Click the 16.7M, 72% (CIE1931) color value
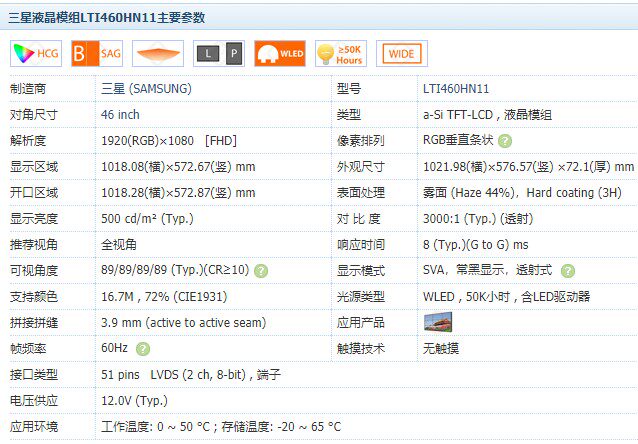This screenshot has width=638, height=444. [164, 297]
